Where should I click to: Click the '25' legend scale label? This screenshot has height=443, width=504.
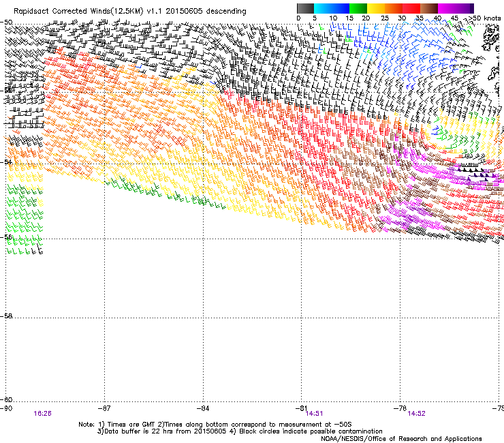click(x=385, y=18)
